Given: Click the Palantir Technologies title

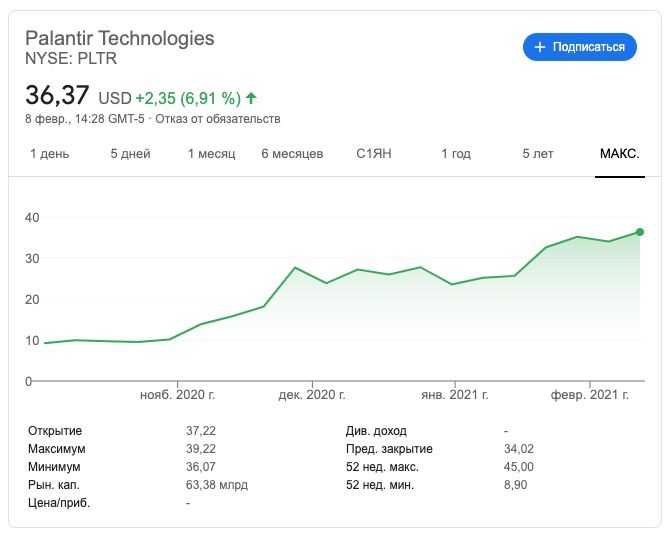Looking at the screenshot, I should [x=120, y=38].
